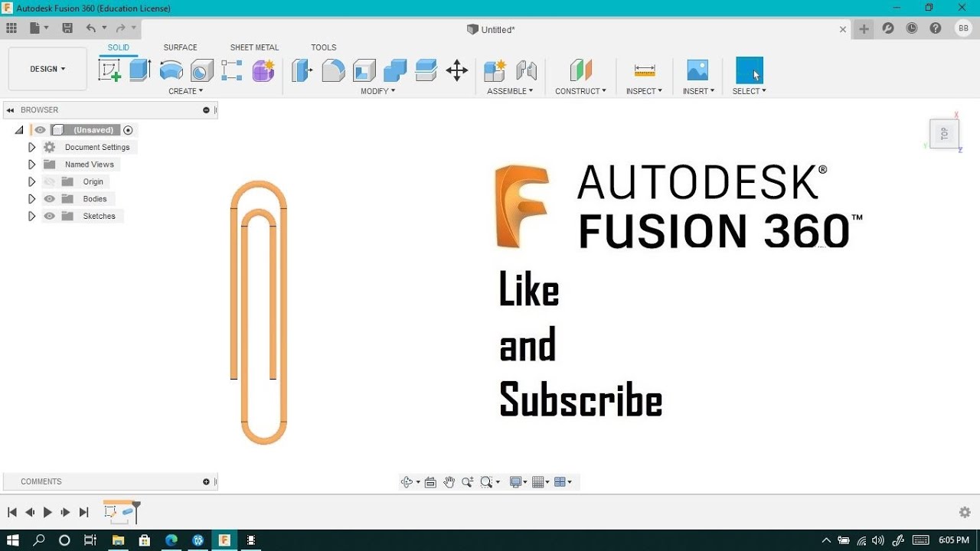Select the Untitled document tab
980x551 pixels.
[x=491, y=29]
